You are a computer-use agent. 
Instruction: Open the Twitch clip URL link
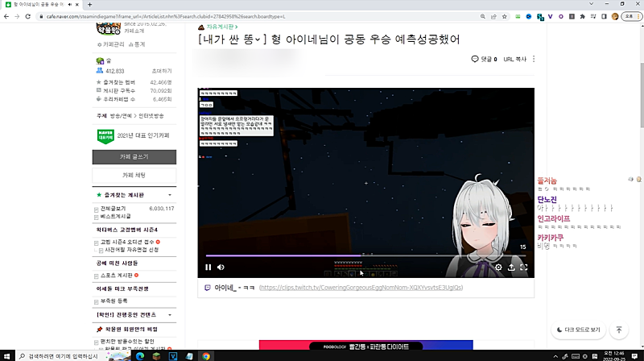coord(361,288)
